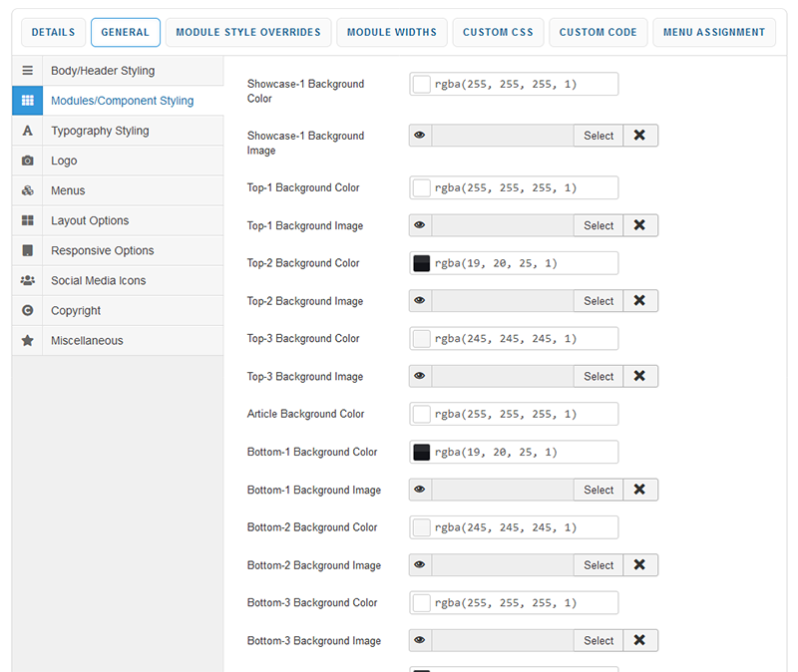The width and height of the screenshot is (798, 672).
Task: Show preview of Bottom-3 Background Image
Action: coord(420,640)
